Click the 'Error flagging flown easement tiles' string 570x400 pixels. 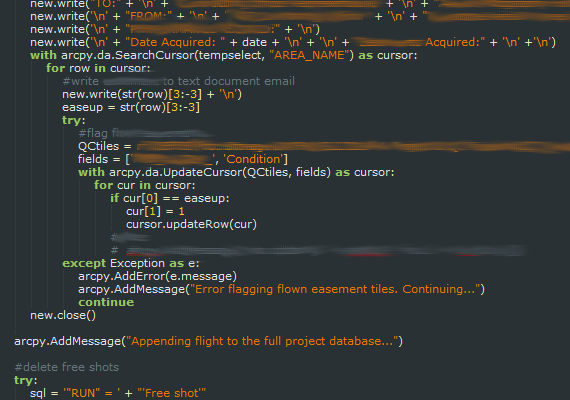coord(335,289)
